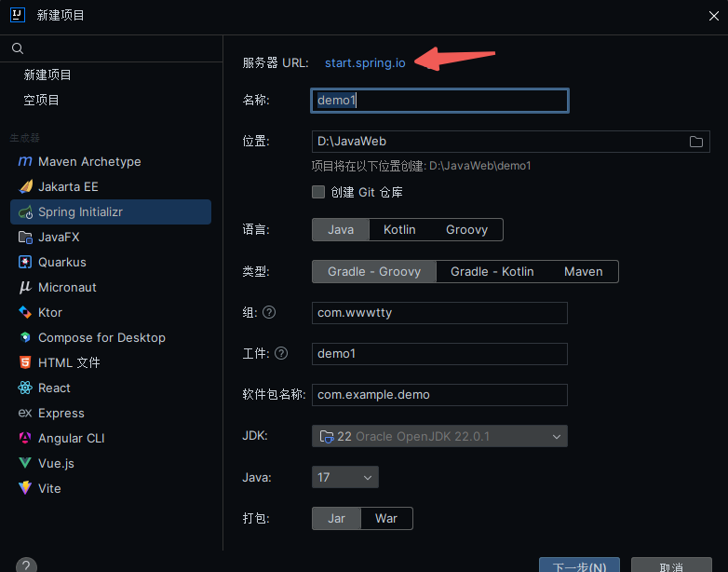Screen dimensions: 728x572
Task: Select the Micronaut generator entry
Action: [111, 287]
